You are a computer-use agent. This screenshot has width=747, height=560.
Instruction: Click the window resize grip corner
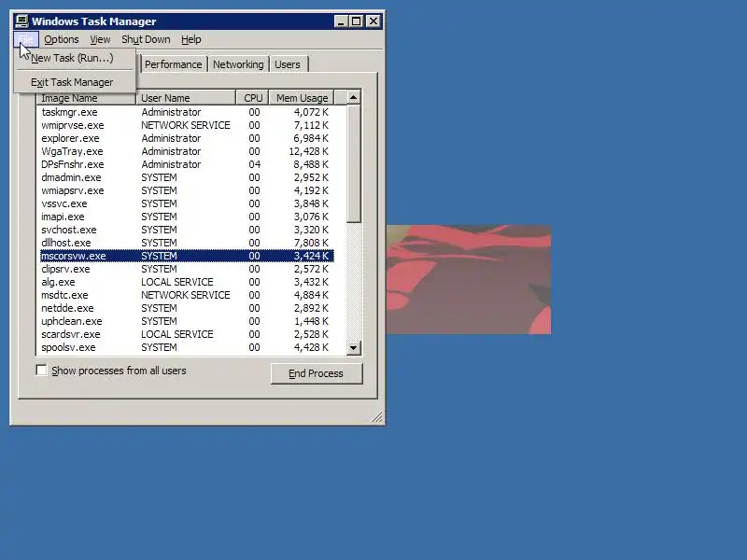(377, 417)
